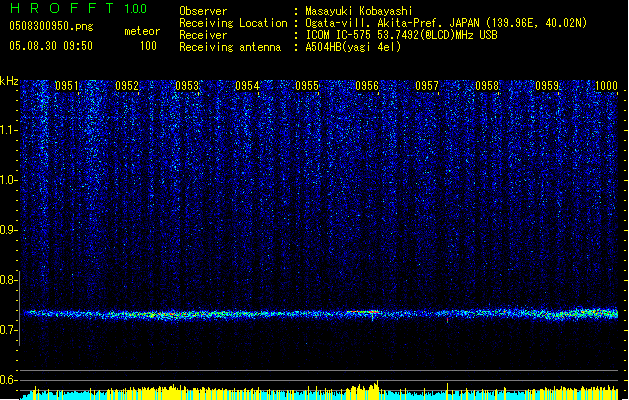Click the 0951 time marker

67,86
